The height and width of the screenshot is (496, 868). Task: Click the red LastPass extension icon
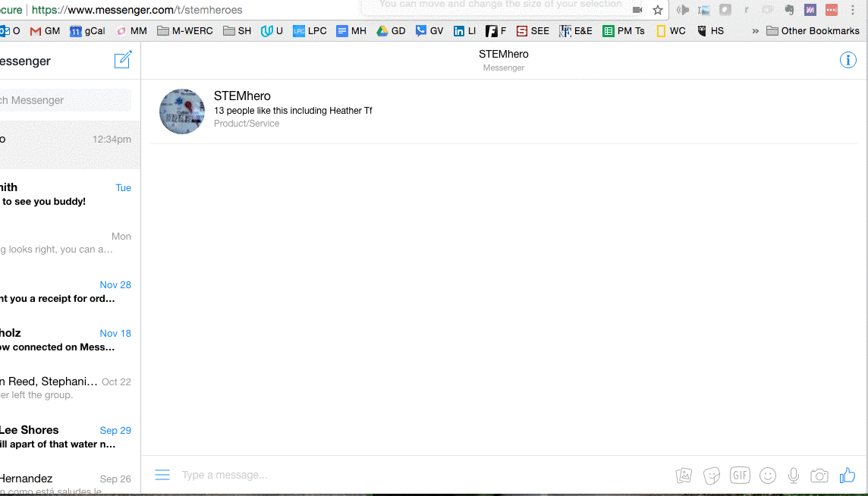[831, 10]
